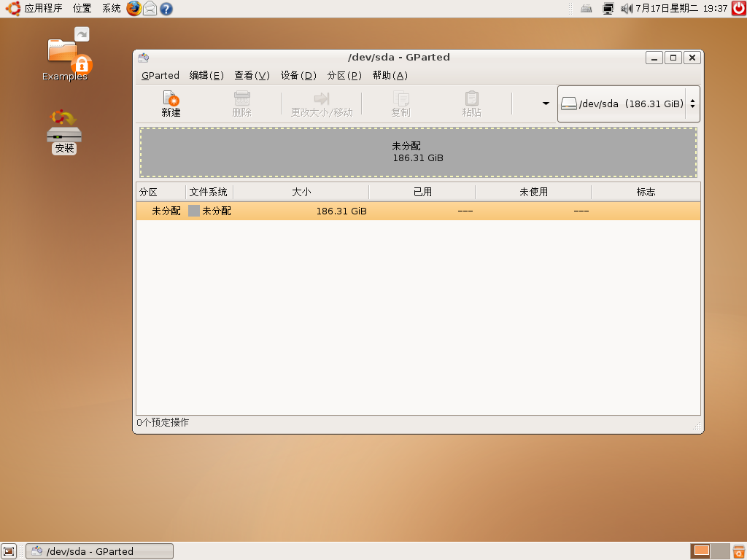Launch Firefox from the top panel
This screenshot has width=747, height=560.
tap(134, 8)
